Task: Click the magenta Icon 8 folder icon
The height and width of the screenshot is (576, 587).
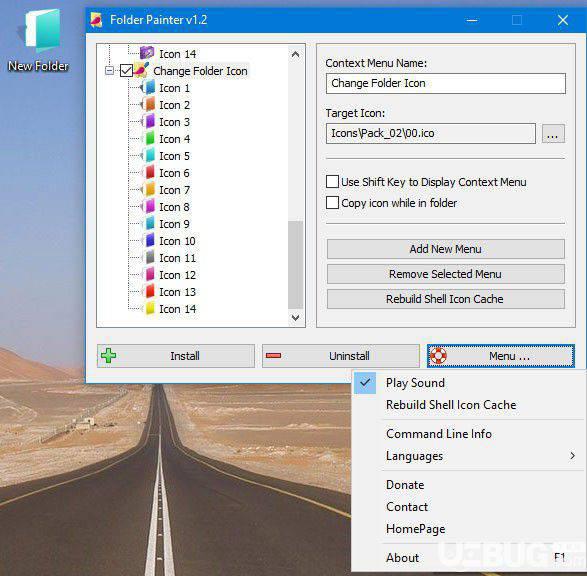Action: [x=149, y=207]
